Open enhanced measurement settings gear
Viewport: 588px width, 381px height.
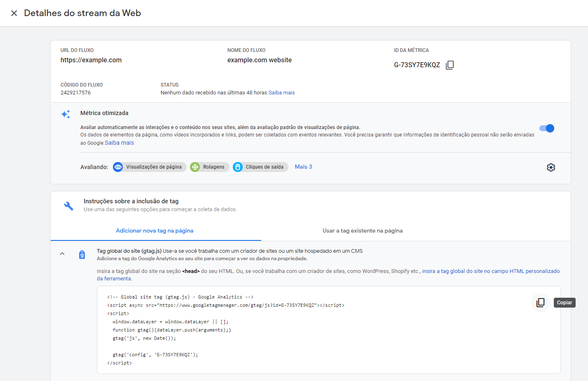click(x=551, y=167)
